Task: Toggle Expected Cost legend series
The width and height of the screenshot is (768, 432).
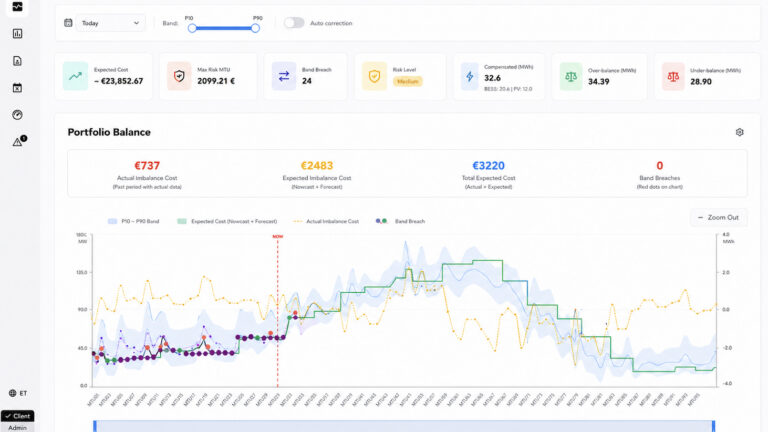Action: coord(227,221)
